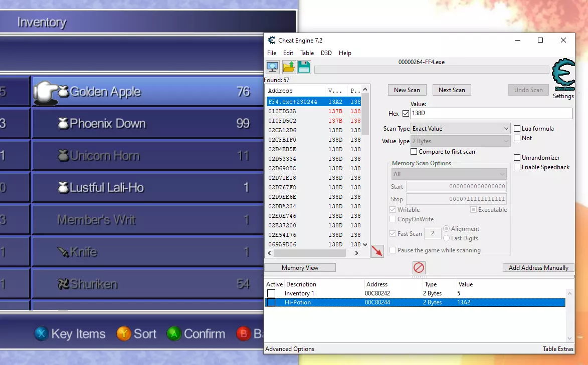The image size is (588, 365).
Task: Save table using the floppy disk icon
Action: tap(304, 67)
